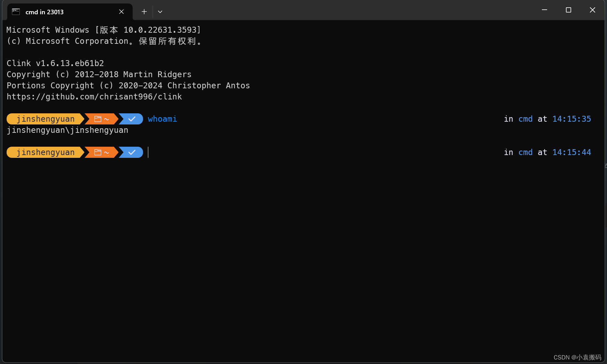Screen dimensions: 607x364
Task: Click 'Portions Copyright' Christopher Antos line
Action: (x=128, y=86)
